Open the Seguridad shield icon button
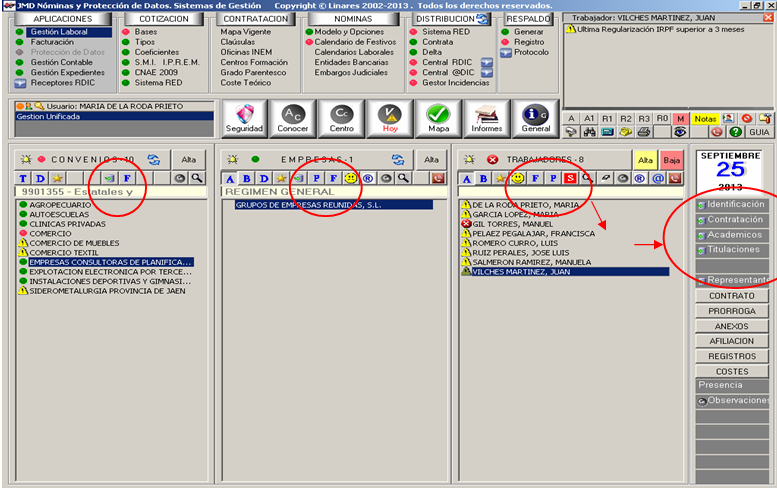Viewport: 777px width, 488px height. pyautogui.click(x=244, y=118)
